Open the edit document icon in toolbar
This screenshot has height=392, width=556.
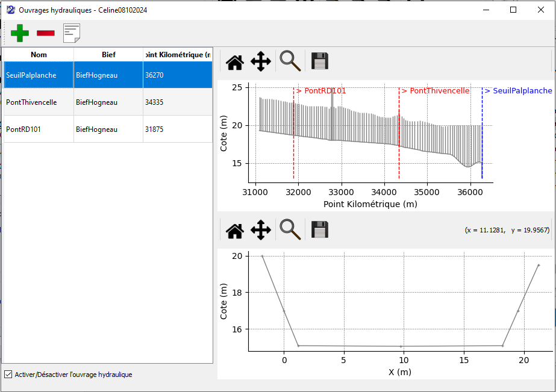click(72, 33)
